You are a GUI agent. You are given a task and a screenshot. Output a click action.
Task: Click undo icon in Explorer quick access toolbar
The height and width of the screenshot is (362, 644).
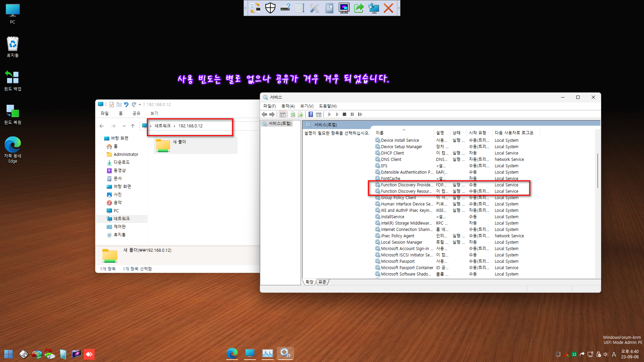tap(126, 105)
